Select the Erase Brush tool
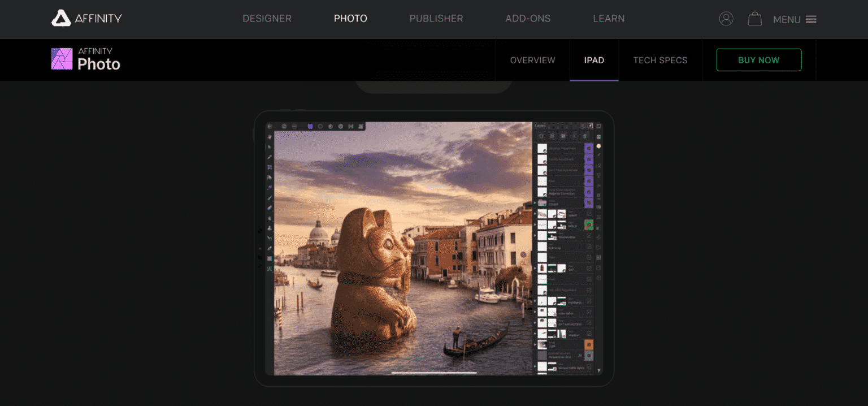 click(270, 208)
